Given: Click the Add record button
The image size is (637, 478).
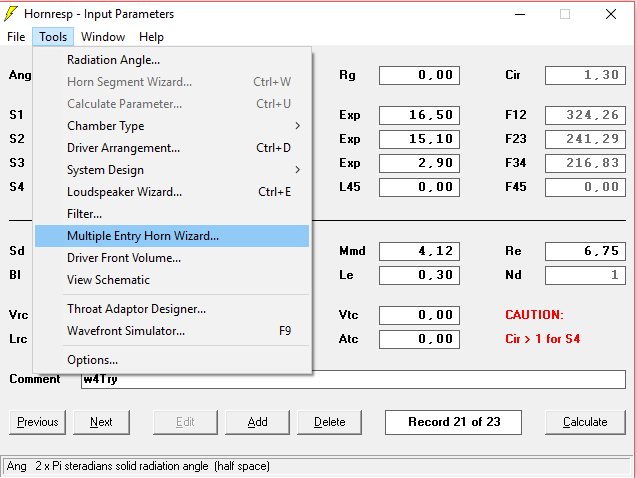Looking at the screenshot, I should 258,422.
